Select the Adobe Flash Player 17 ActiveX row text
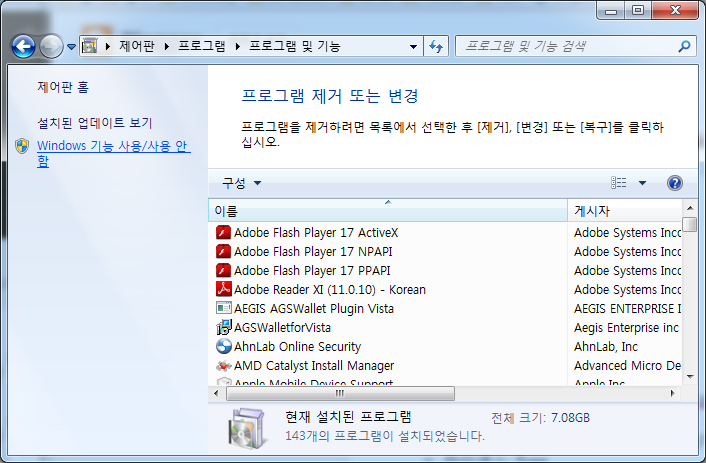This screenshot has height=463, width=706. [316, 232]
